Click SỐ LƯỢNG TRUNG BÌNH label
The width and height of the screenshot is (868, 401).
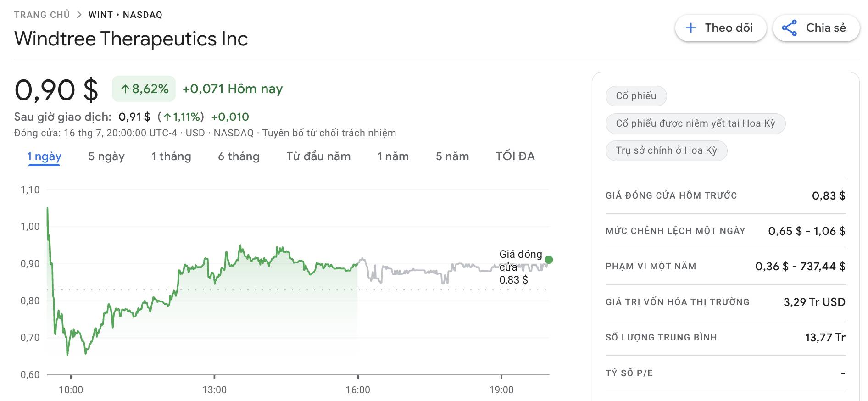click(661, 337)
